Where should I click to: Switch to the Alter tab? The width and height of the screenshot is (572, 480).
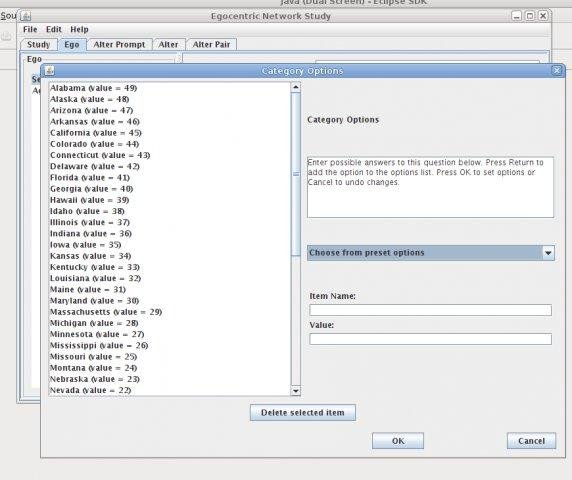tap(168, 44)
